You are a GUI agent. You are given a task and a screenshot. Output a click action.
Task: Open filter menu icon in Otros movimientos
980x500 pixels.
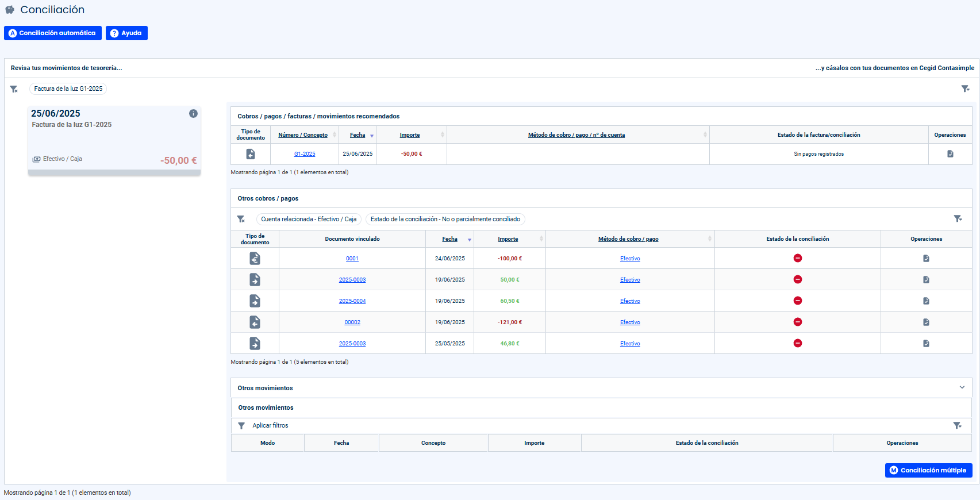click(x=957, y=425)
